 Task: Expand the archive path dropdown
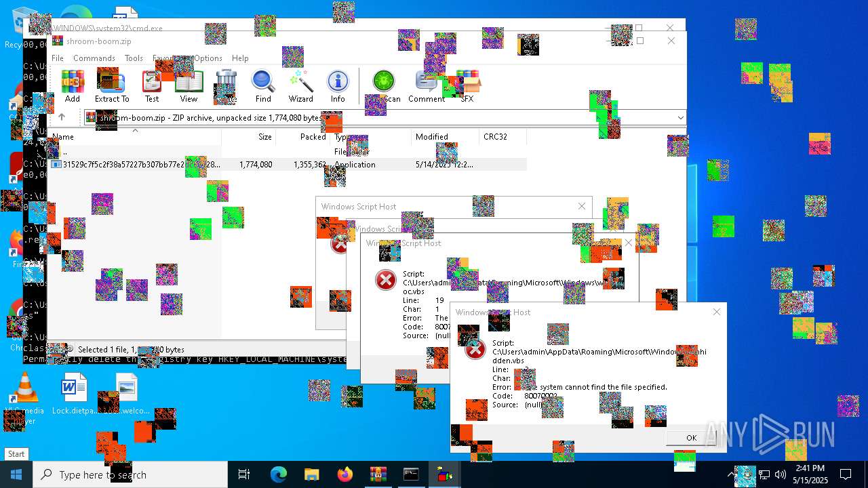[680, 118]
